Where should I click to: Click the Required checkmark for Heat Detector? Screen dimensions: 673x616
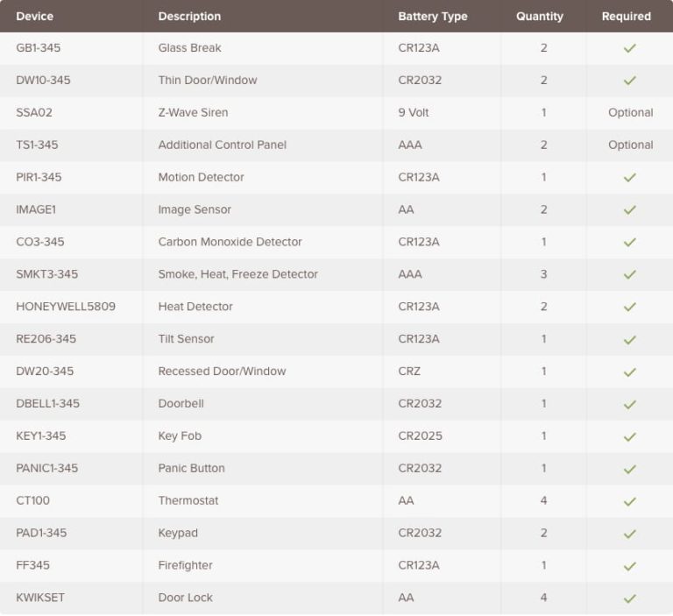(629, 308)
